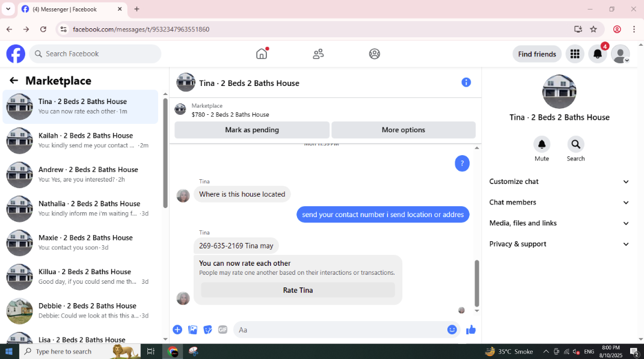Click the More options button
This screenshot has width=644, height=359.
[x=403, y=130]
